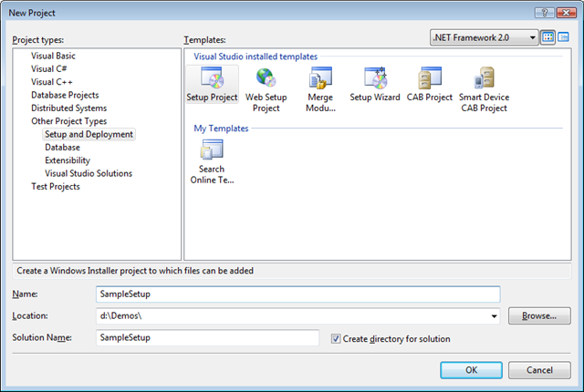Select the Merge Module Project template
The image size is (584, 392).
[x=320, y=89]
